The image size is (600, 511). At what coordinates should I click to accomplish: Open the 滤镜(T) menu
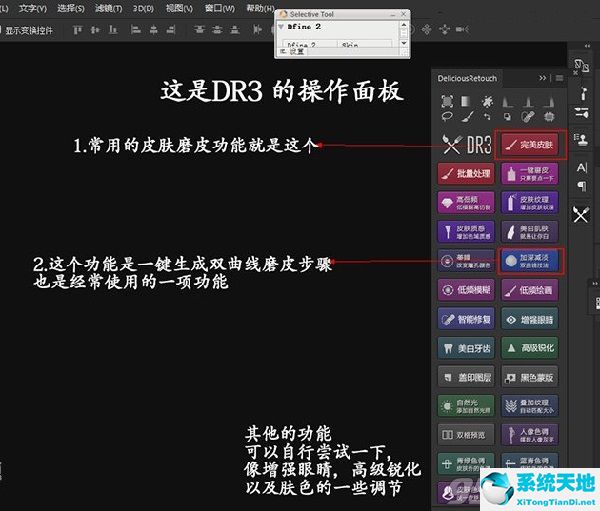click(x=109, y=8)
